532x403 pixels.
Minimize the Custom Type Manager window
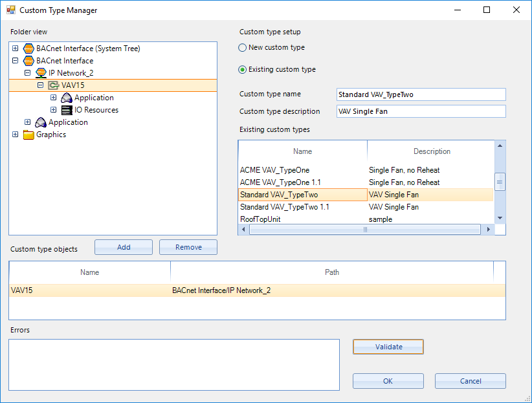click(458, 10)
